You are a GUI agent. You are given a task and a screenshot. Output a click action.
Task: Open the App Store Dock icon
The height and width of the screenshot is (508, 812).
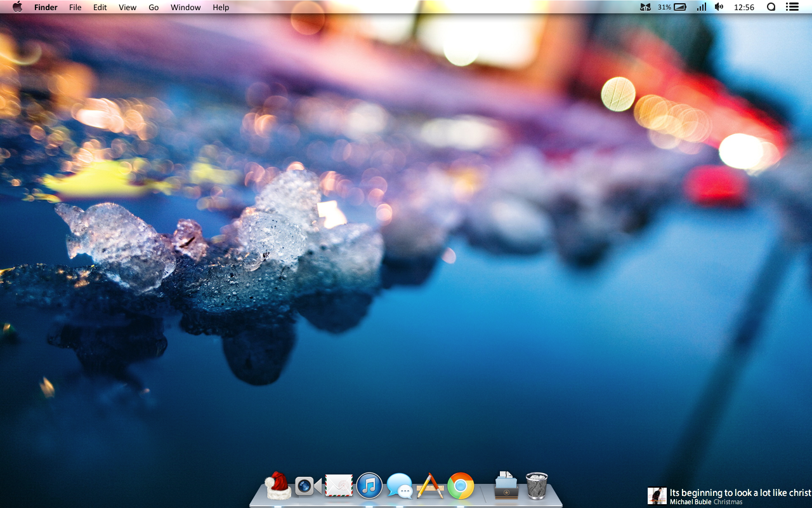click(430, 486)
